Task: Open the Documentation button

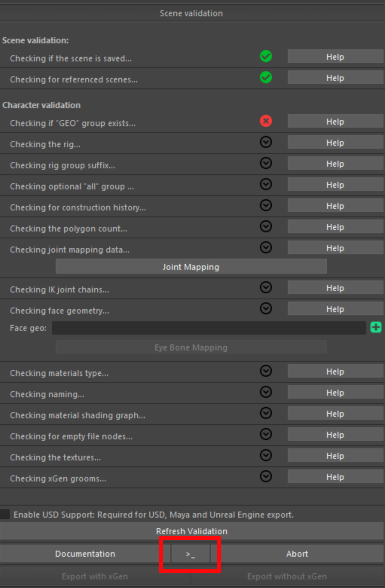Action: pos(85,554)
